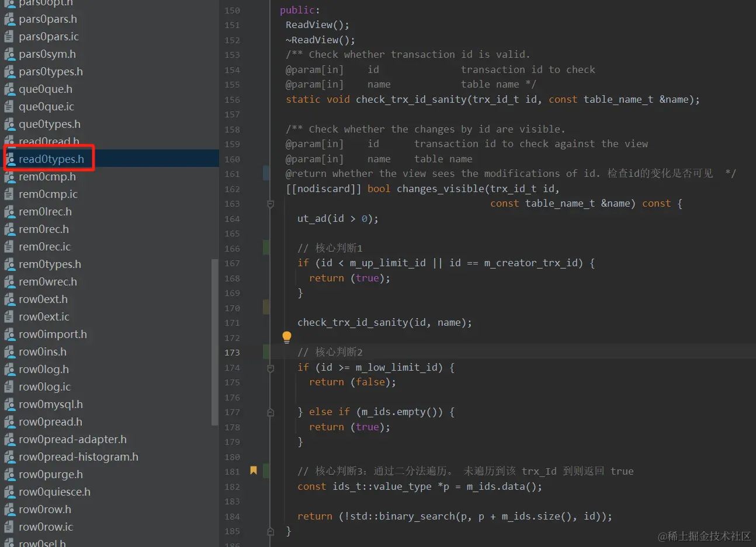Open rem0cmp.ic file

point(48,194)
